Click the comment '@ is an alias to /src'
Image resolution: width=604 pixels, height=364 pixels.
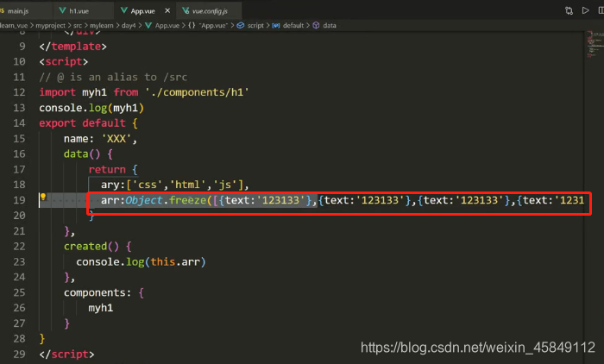[x=113, y=77]
